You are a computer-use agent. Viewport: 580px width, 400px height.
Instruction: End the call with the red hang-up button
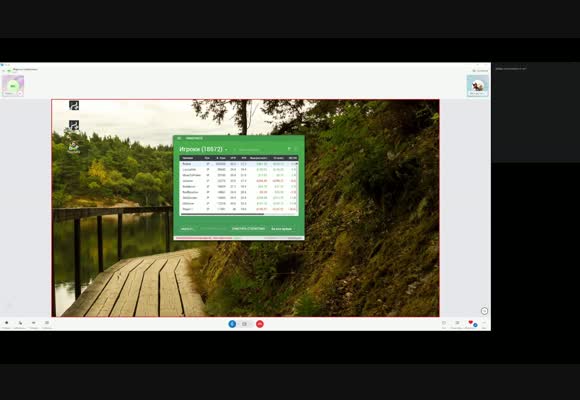click(x=260, y=324)
